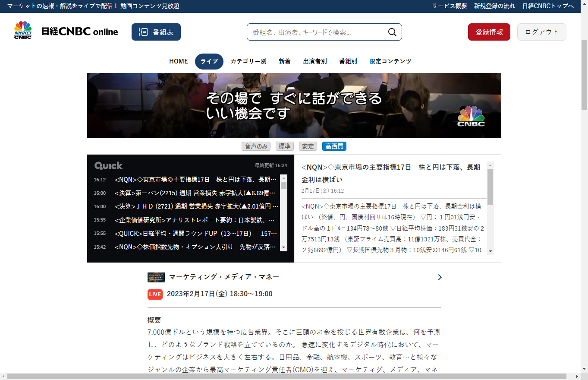The width and height of the screenshot is (588, 380).
Task: Go to the HOME tab
Action: point(179,61)
